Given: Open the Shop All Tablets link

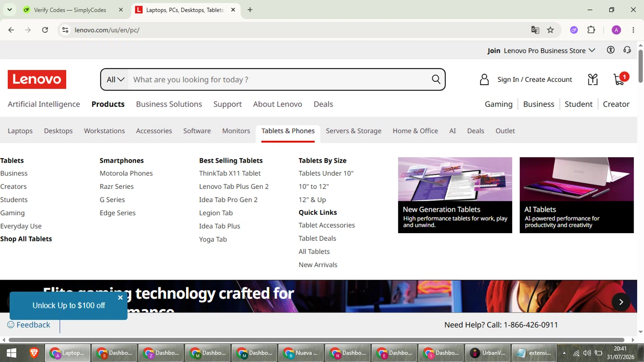Looking at the screenshot, I should click(26, 239).
